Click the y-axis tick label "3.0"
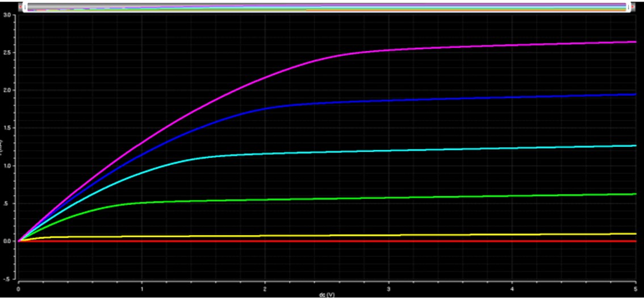The width and height of the screenshot is (644, 299). 7,14
